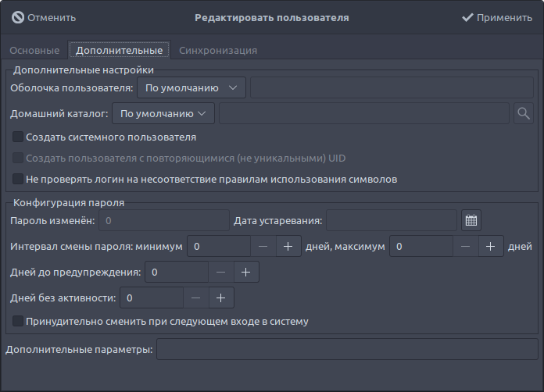Click the home directory search magnifier icon
The height and width of the screenshot is (392, 544).
[x=524, y=113]
